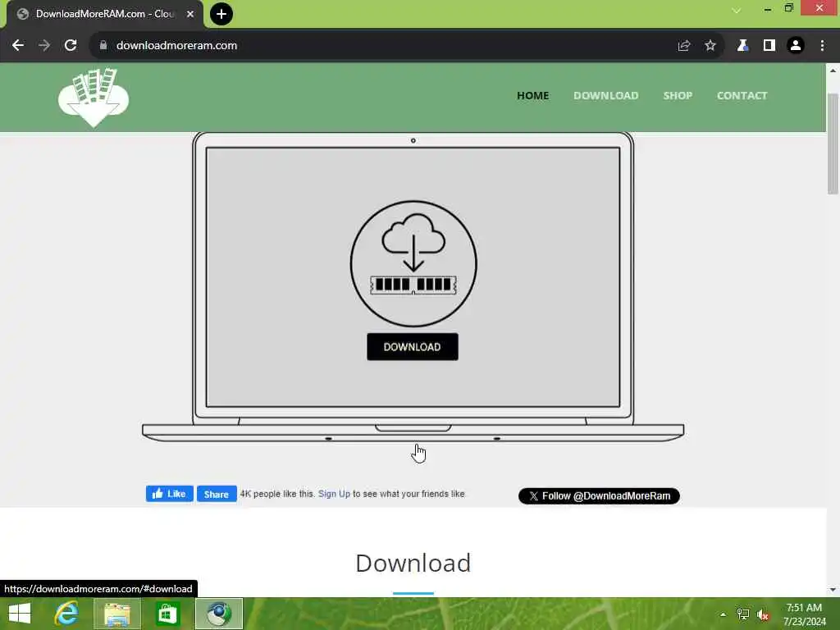Viewport: 840px width, 630px height.
Task: Open the HOME navigation item
Action: 532,95
